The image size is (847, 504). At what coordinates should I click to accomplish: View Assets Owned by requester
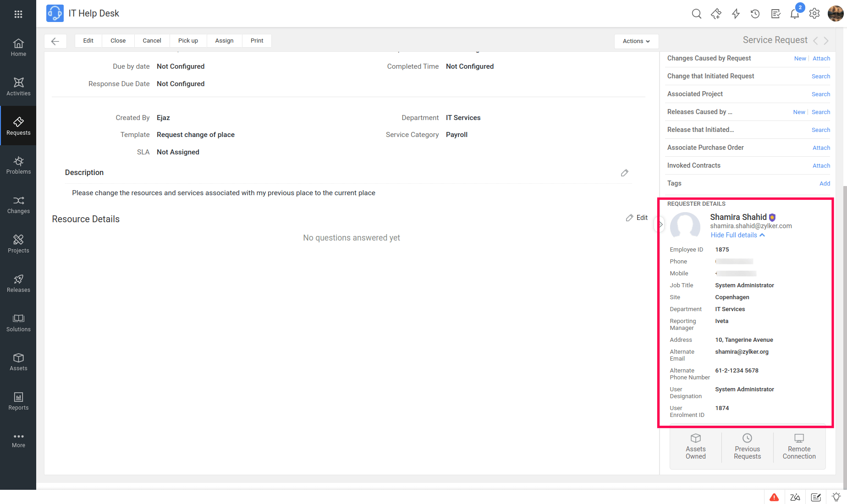(x=696, y=447)
